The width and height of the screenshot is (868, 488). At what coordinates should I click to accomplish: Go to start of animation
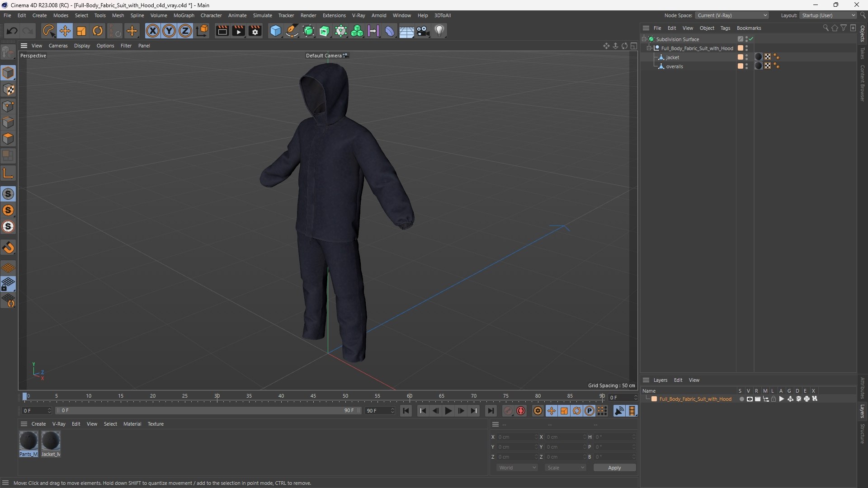(x=406, y=411)
